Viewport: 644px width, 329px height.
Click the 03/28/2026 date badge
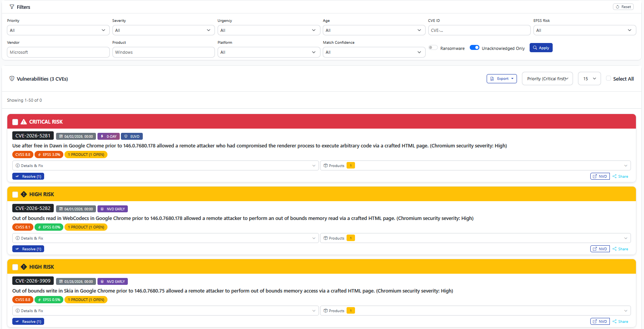(76, 281)
